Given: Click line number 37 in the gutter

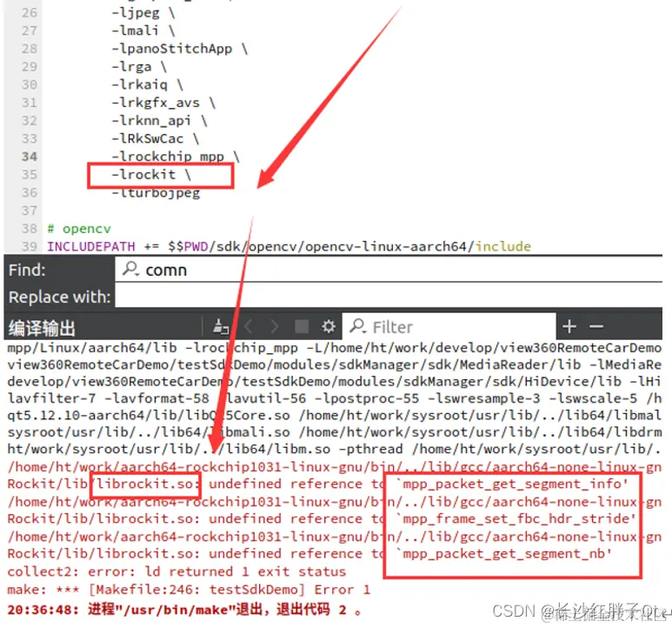Looking at the screenshot, I should pyautogui.click(x=30, y=210).
